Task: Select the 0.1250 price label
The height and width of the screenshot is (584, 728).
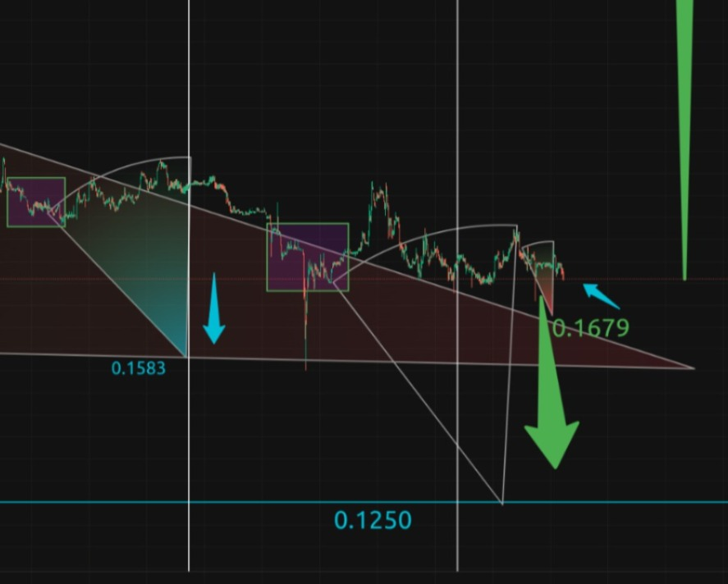Action: [373, 520]
